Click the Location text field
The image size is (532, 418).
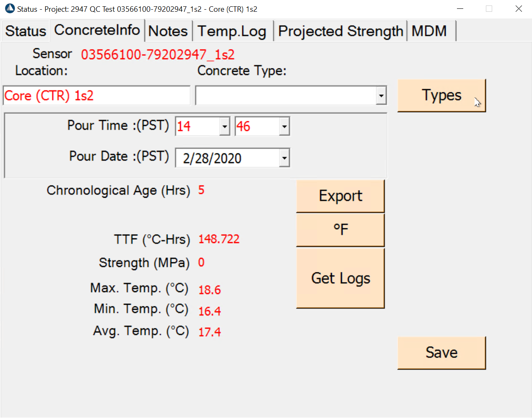point(96,96)
